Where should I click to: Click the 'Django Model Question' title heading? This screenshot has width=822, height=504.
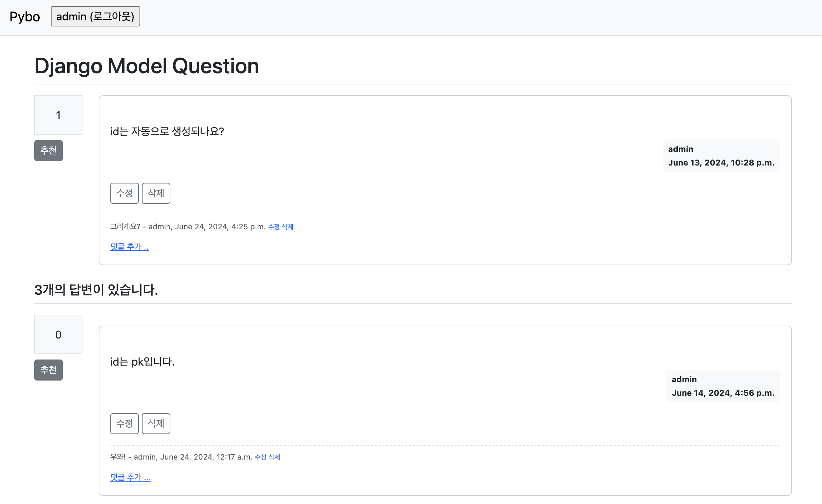coord(147,66)
